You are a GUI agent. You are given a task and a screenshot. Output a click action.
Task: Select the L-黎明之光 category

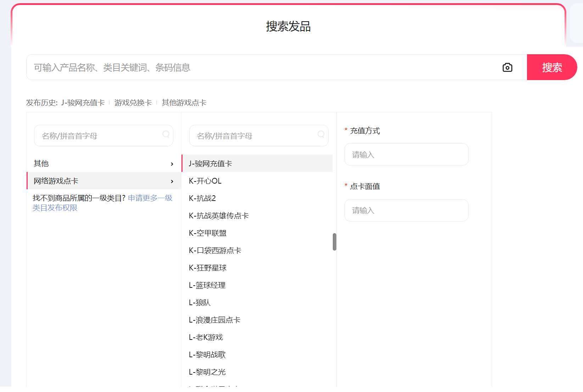click(x=207, y=372)
